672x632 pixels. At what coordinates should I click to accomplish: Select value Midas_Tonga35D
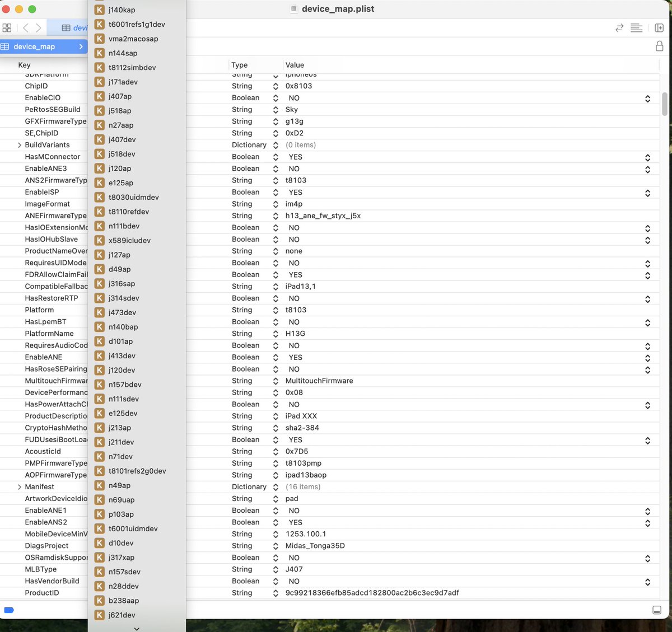pyautogui.click(x=315, y=546)
